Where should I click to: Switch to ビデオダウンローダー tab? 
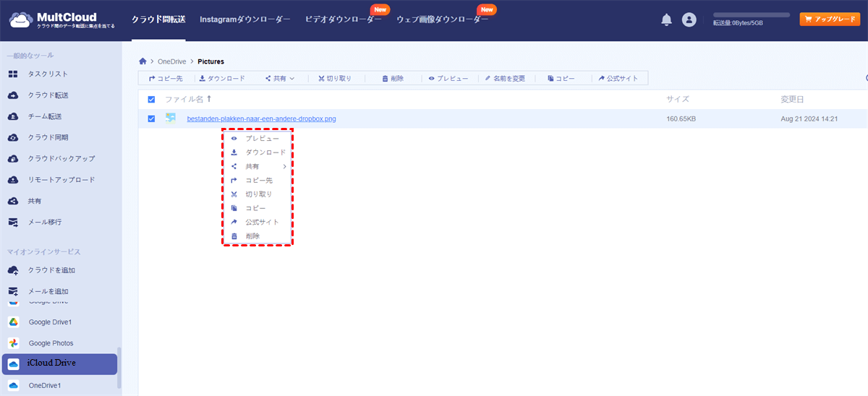tap(344, 20)
